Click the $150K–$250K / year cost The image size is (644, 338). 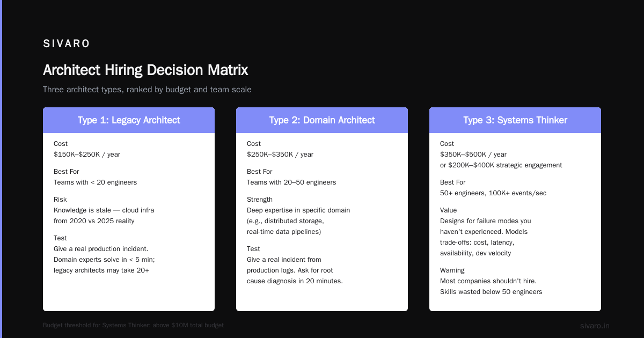[87, 155]
